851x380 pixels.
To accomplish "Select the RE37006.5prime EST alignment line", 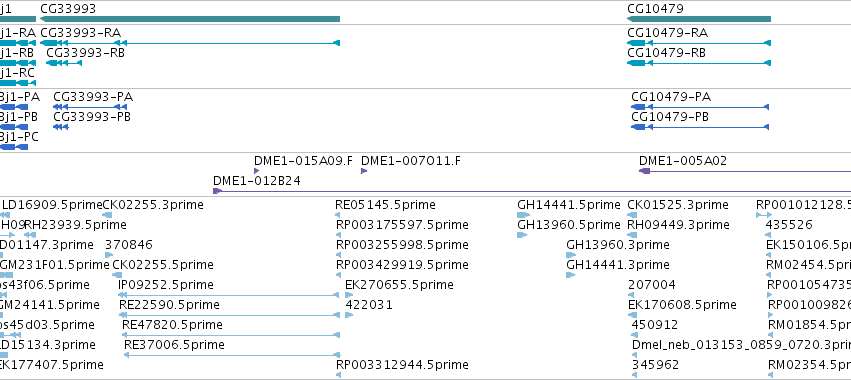I will coord(232,355).
